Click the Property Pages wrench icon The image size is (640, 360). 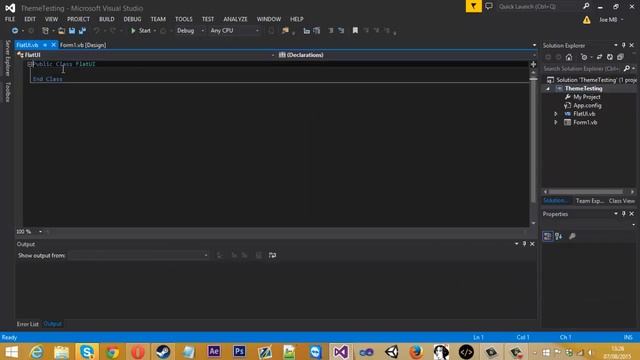tap(572, 236)
